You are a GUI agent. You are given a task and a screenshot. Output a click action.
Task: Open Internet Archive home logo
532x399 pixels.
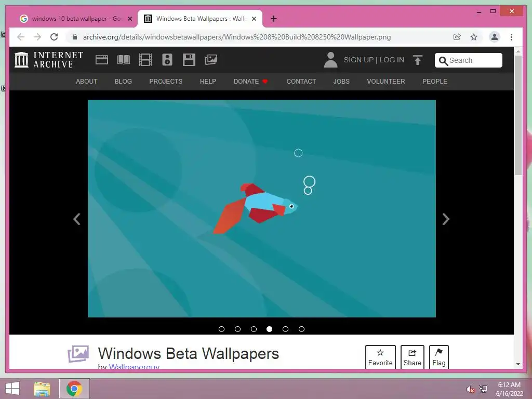49,60
